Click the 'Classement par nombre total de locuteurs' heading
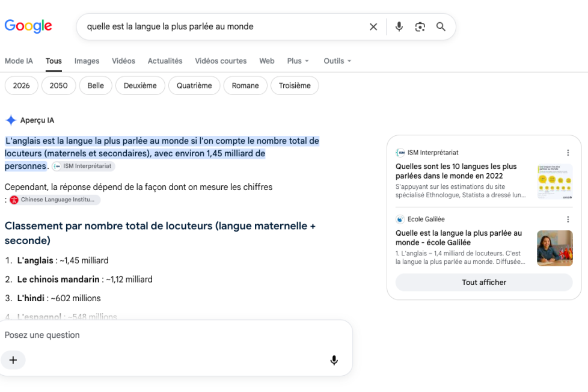Screen dimensions: 588x392 [160, 233]
